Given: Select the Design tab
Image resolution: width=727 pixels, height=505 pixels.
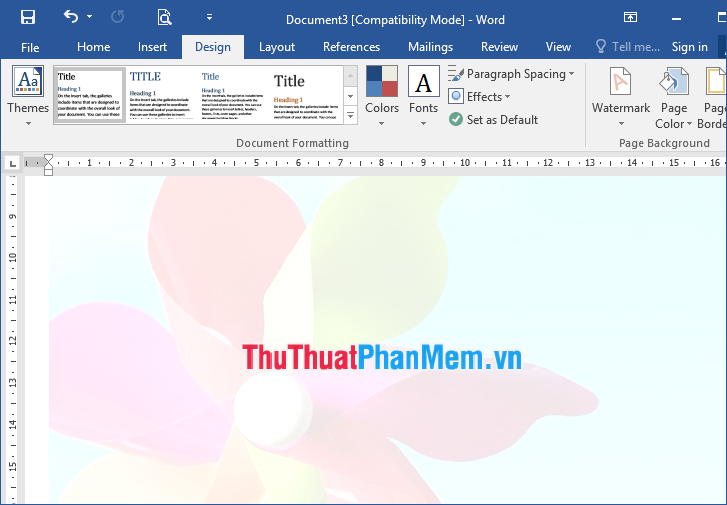Looking at the screenshot, I should coord(213,47).
